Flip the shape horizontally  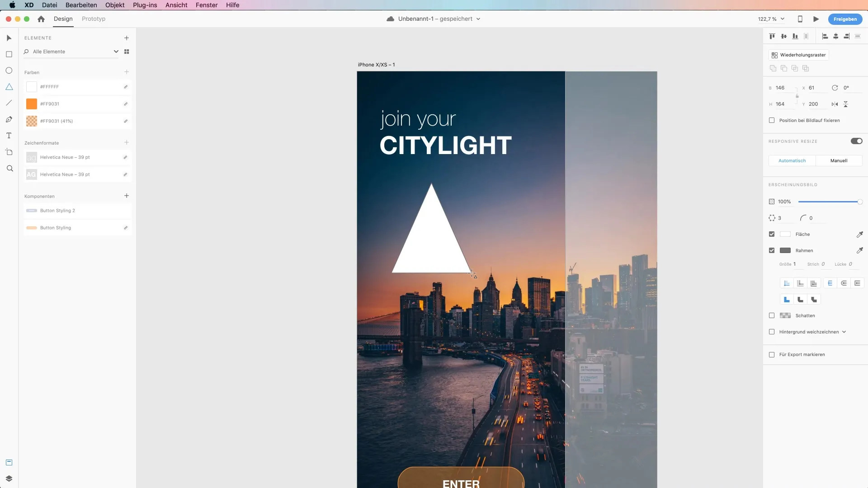(835, 104)
